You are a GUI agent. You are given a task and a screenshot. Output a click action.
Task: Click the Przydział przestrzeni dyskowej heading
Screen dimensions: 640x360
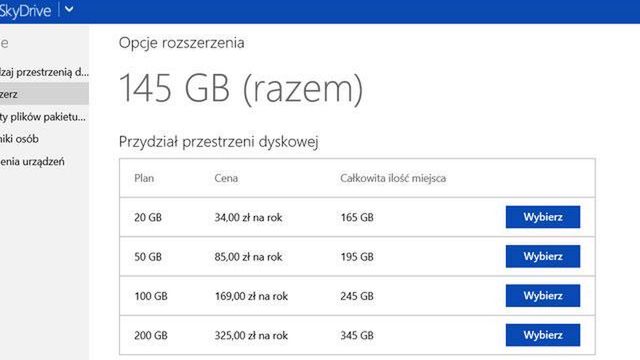(219, 142)
